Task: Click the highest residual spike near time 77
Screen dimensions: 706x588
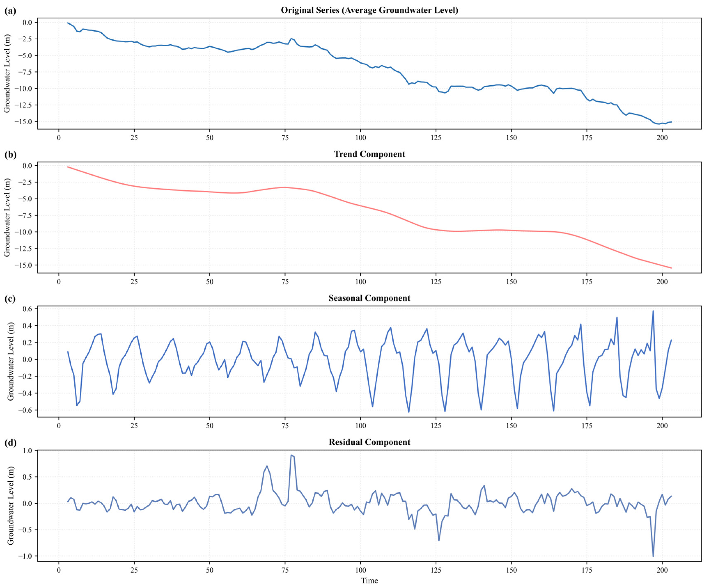Action: [291, 455]
